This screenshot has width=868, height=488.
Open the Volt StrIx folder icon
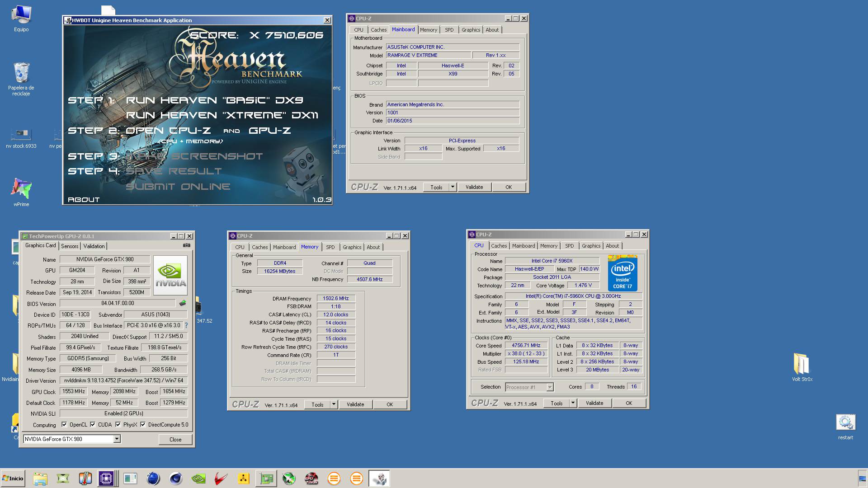[x=802, y=367]
